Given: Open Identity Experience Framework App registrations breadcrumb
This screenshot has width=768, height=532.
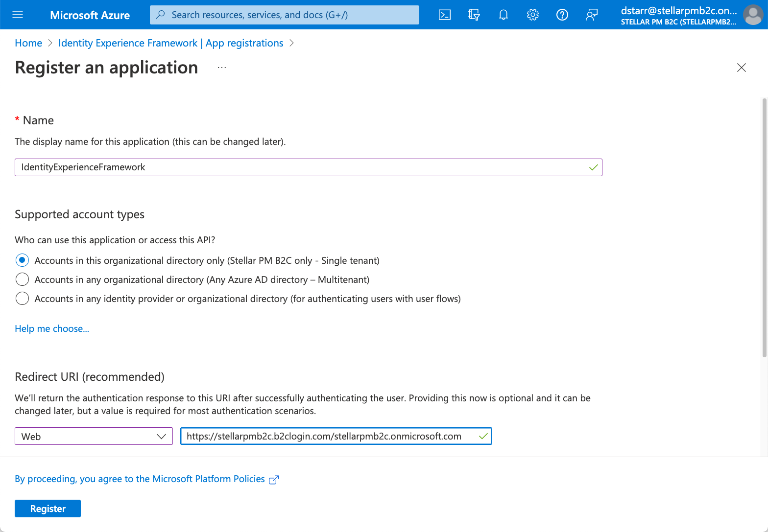Looking at the screenshot, I should [170, 43].
